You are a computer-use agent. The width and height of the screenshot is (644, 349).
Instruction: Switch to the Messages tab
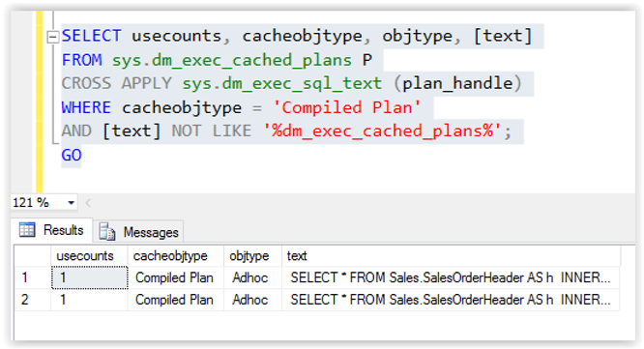(139, 232)
